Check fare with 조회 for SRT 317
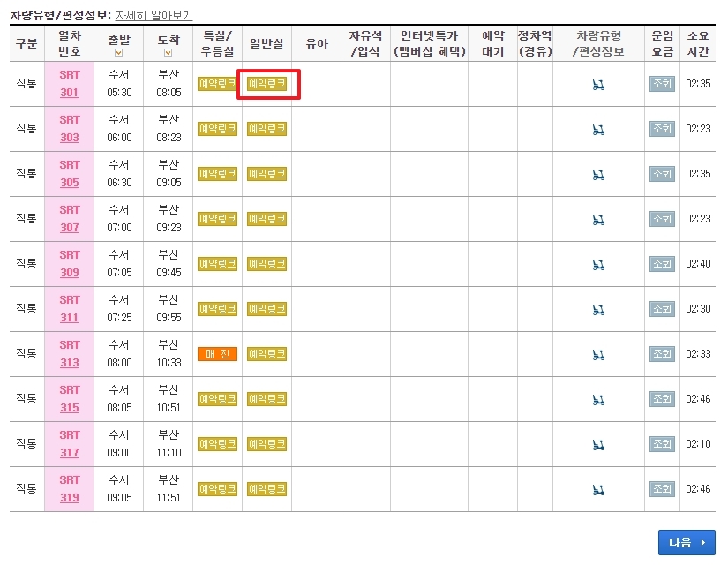Image resolution: width=728 pixels, height=573 pixels. click(662, 444)
